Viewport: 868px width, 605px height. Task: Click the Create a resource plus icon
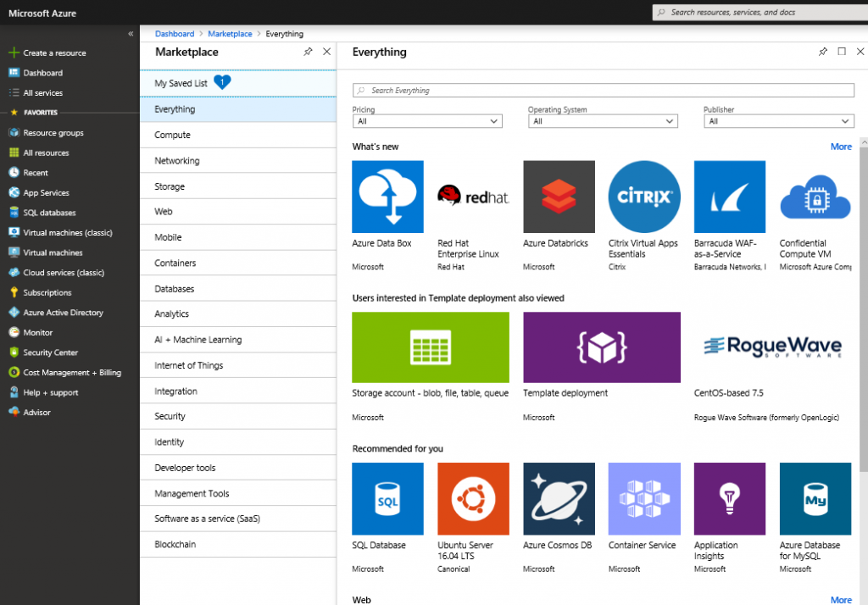(x=14, y=53)
